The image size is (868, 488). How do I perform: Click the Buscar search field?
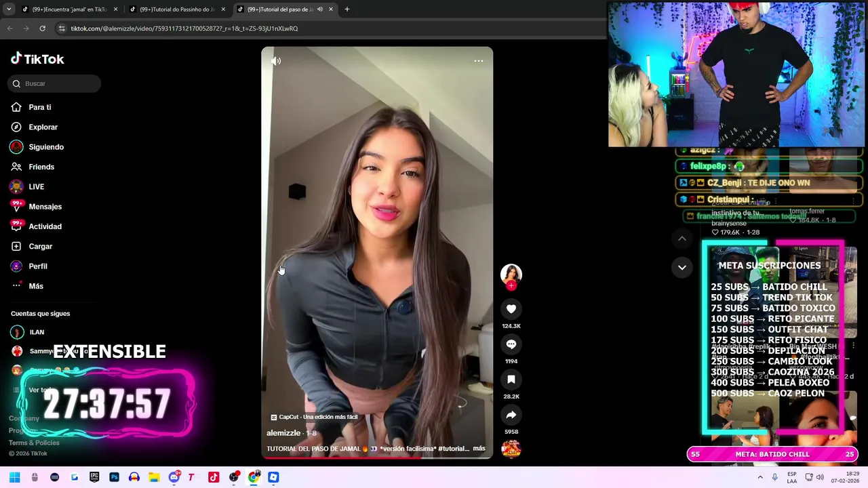[x=54, y=83]
